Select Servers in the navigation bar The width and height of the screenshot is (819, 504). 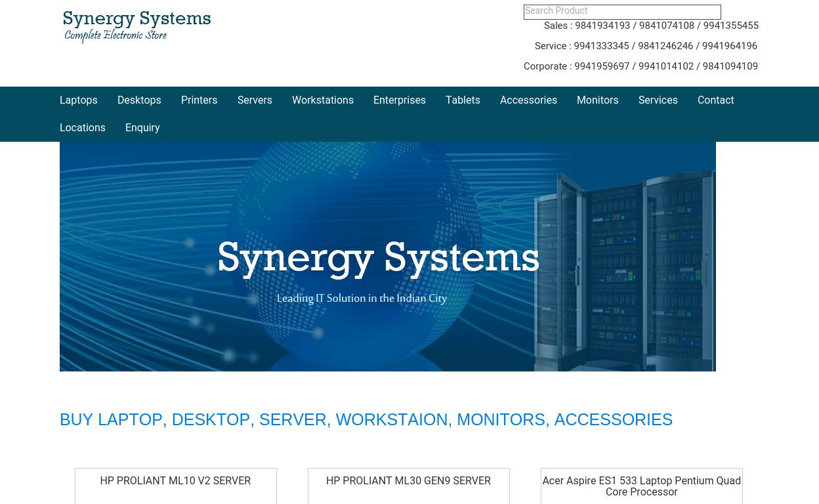click(255, 100)
